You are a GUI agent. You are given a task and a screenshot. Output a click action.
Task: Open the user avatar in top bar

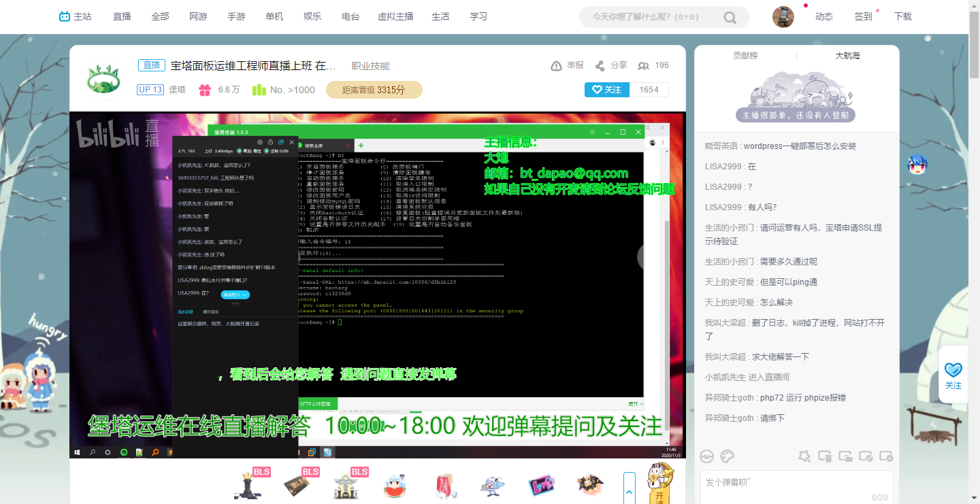(x=783, y=17)
